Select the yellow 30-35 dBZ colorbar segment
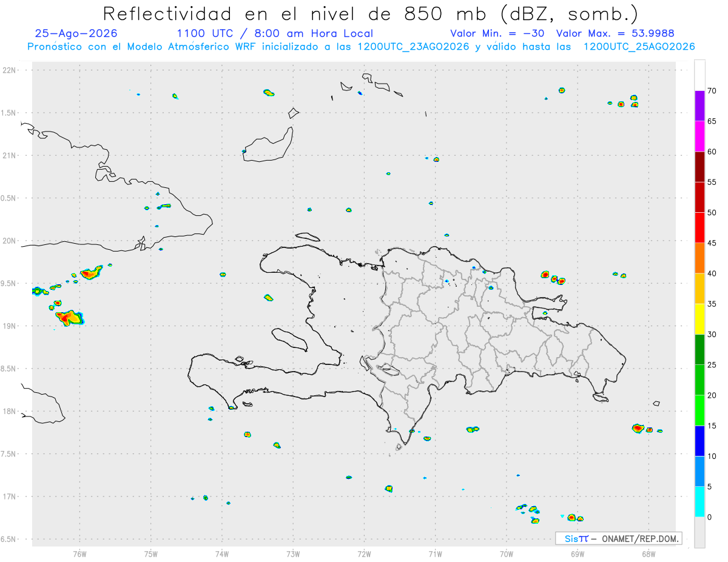The height and width of the screenshot is (562, 728). pos(699,319)
